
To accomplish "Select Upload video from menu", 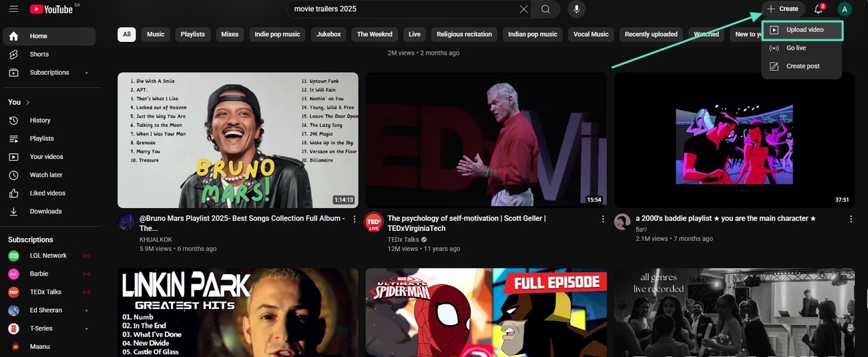I will (802, 30).
